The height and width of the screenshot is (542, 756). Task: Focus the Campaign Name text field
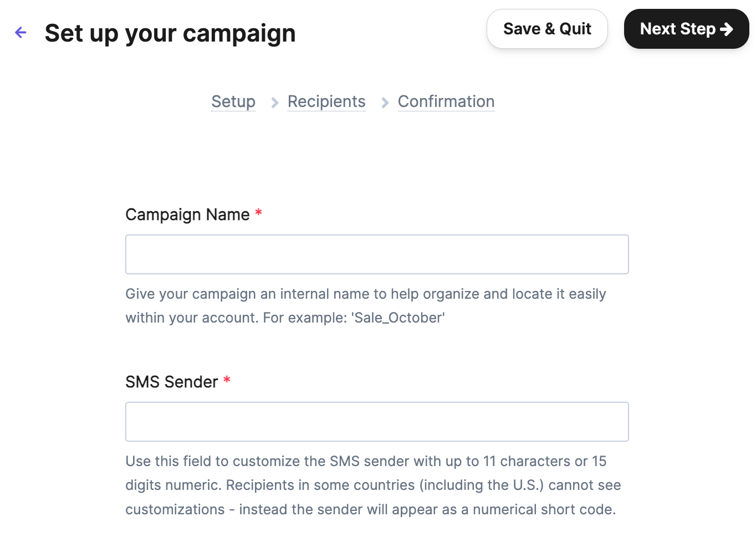click(377, 254)
